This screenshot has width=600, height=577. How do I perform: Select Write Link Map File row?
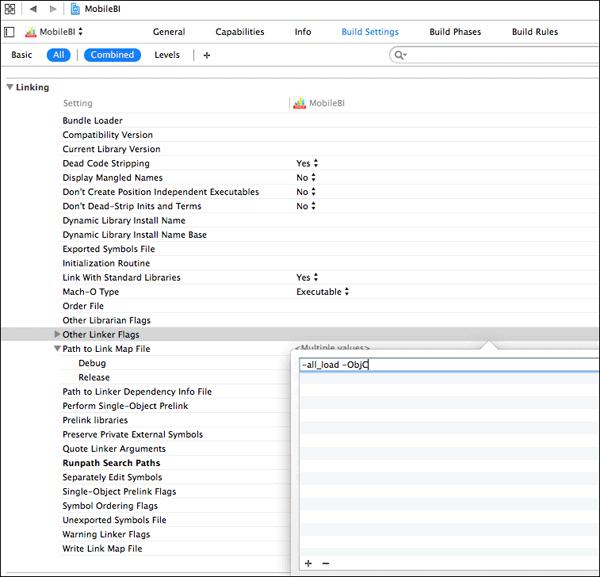pyautogui.click(x=102, y=548)
